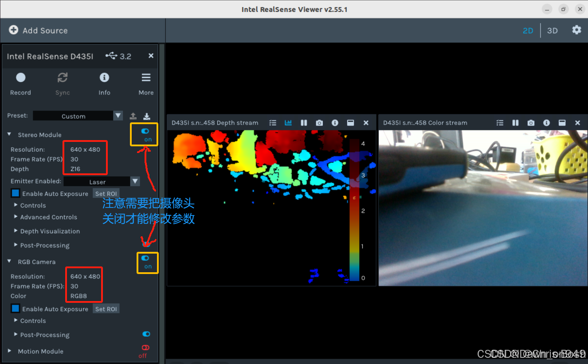Close the Depth stream view
The height and width of the screenshot is (364, 588).
366,123
